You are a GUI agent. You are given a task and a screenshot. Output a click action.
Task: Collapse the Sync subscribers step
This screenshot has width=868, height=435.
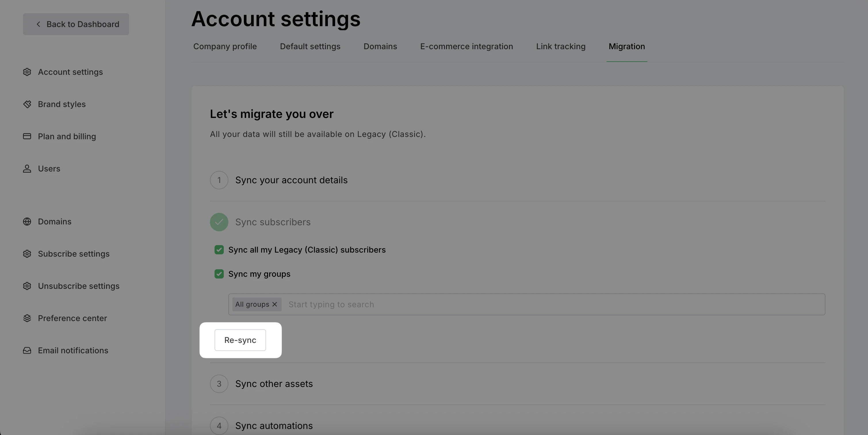coord(273,222)
